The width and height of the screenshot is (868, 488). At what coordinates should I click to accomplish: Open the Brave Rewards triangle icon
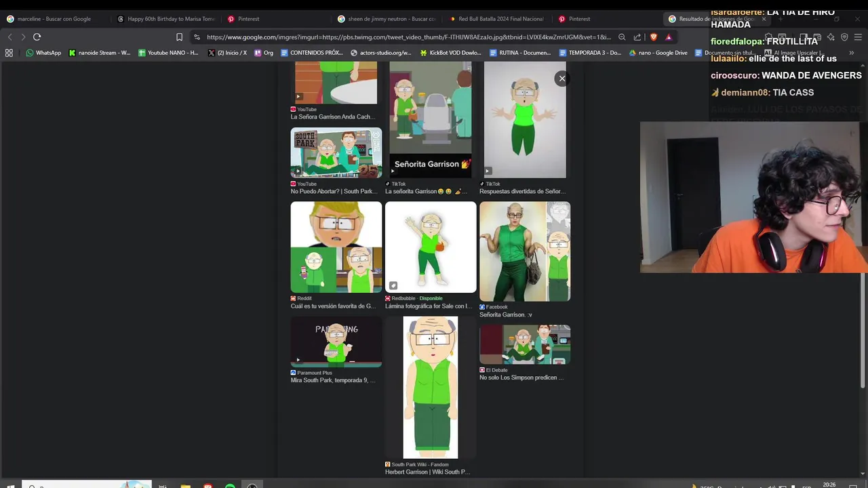(x=669, y=37)
